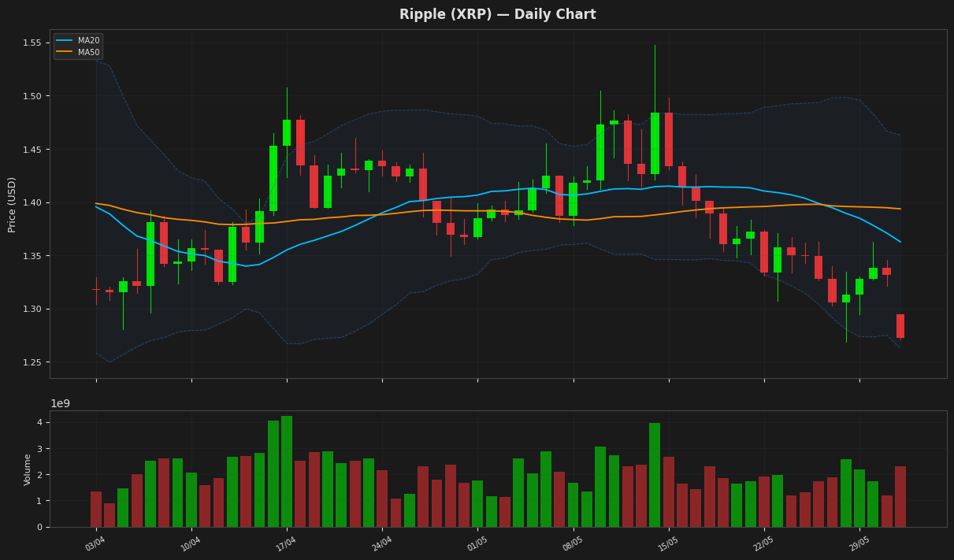Screen dimensions: 954x560
Task: Click the 1.25 price tick label
Action: [x=34, y=362]
